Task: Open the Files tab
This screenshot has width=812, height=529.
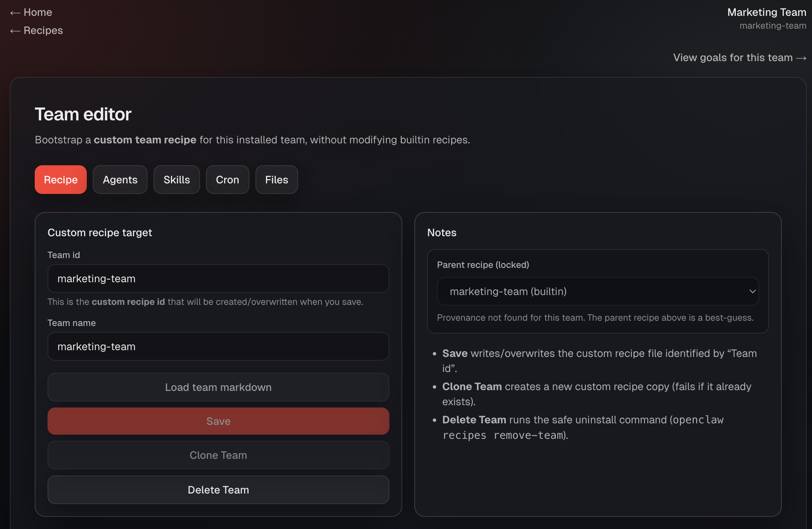Action: [276, 180]
